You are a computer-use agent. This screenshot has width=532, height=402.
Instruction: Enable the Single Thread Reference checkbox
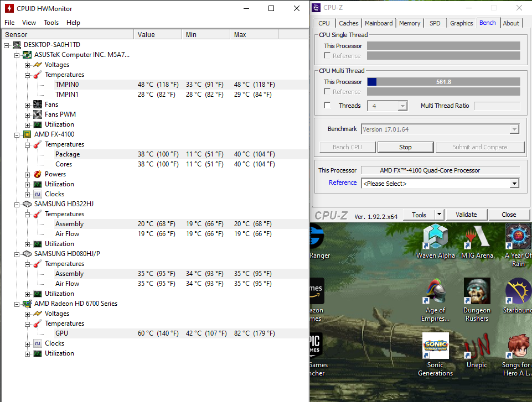point(328,56)
